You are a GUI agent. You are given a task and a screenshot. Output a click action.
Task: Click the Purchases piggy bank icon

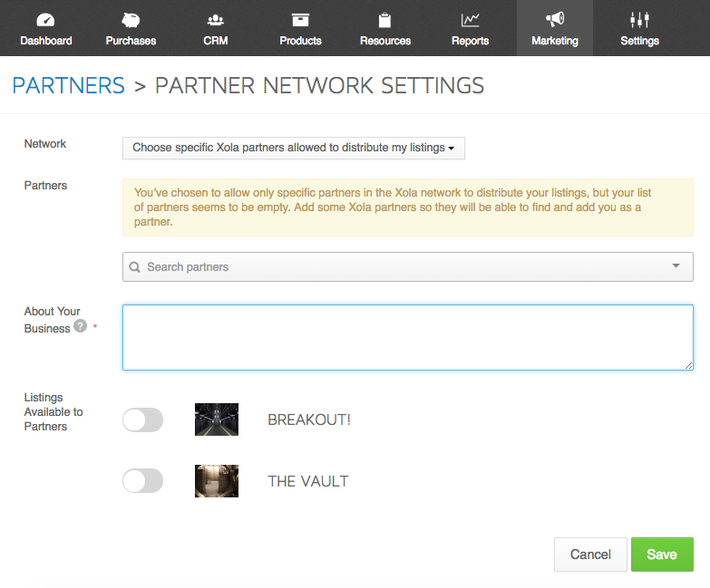tap(131, 20)
